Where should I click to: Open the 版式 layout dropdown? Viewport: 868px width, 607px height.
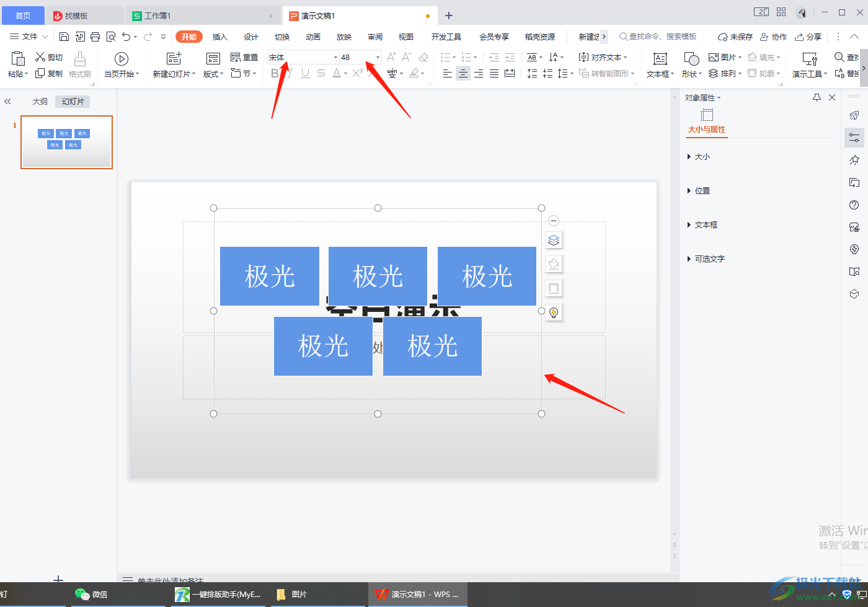(213, 74)
